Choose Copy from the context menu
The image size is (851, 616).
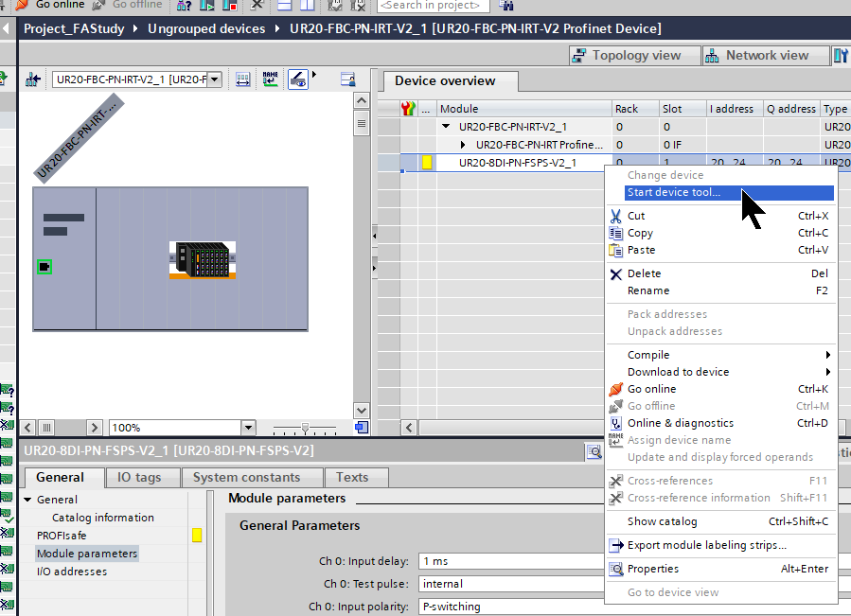(x=720, y=233)
